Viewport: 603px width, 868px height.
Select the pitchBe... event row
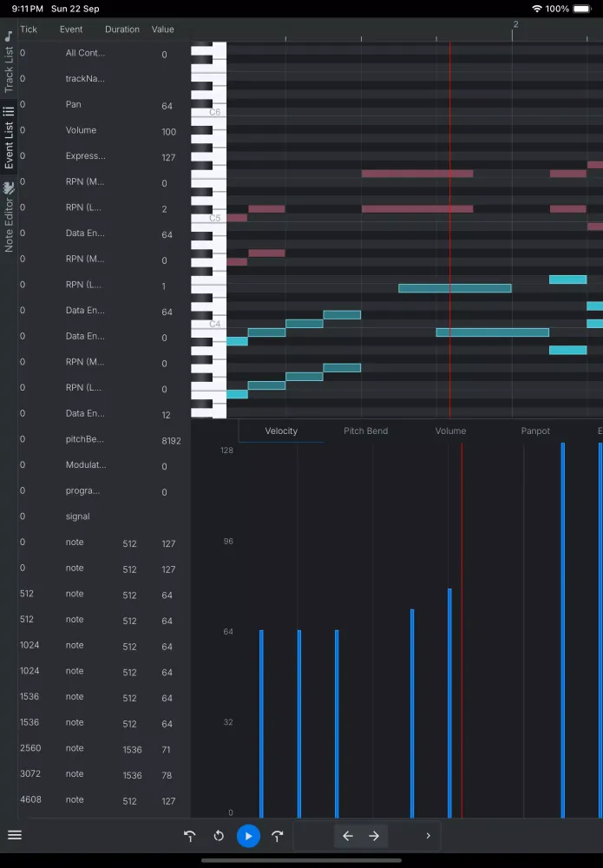(105, 439)
